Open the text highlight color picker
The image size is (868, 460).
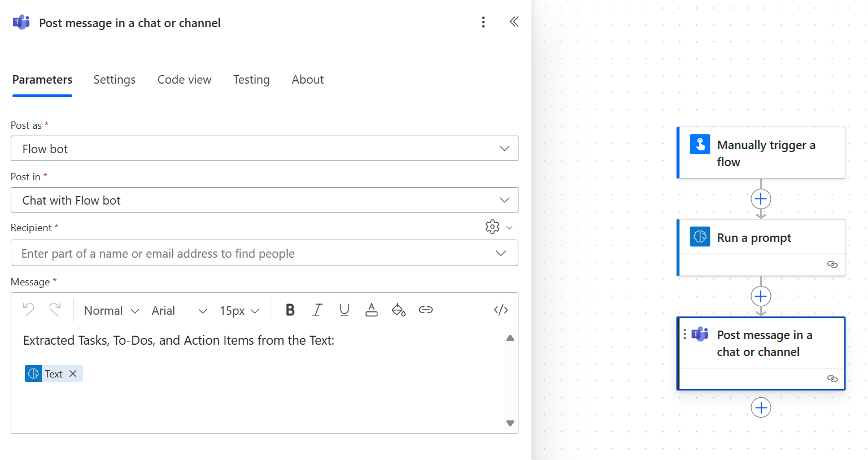pos(398,310)
